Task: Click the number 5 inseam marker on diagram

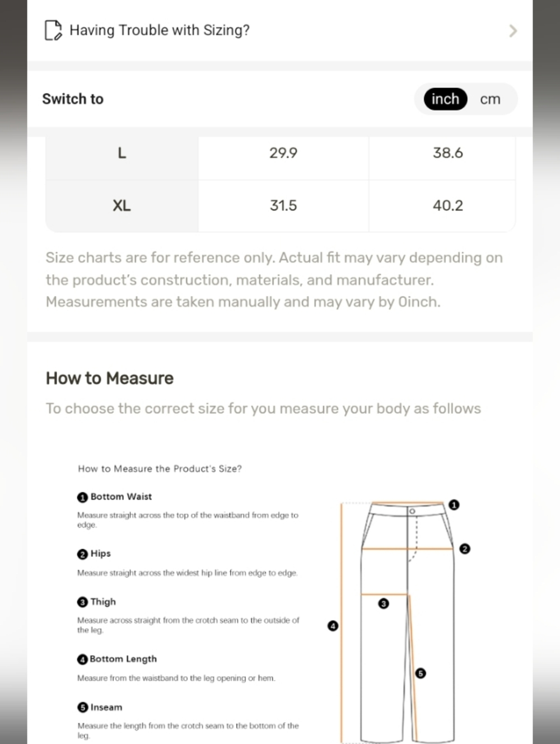Action: (x=421, y=673)
